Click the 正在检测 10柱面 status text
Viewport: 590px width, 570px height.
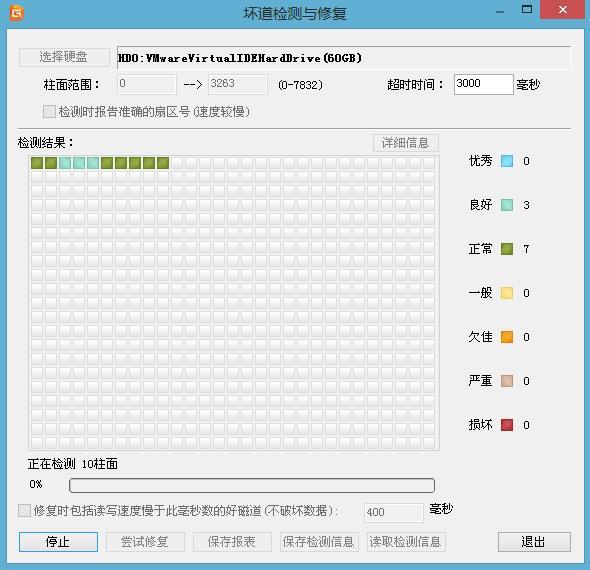click(x=73, y=464)
